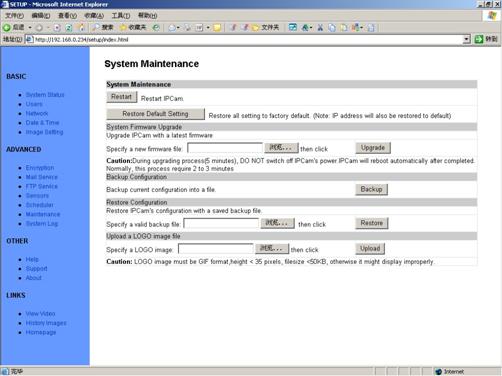Print the page using the Print icon

tap(188, 28)
